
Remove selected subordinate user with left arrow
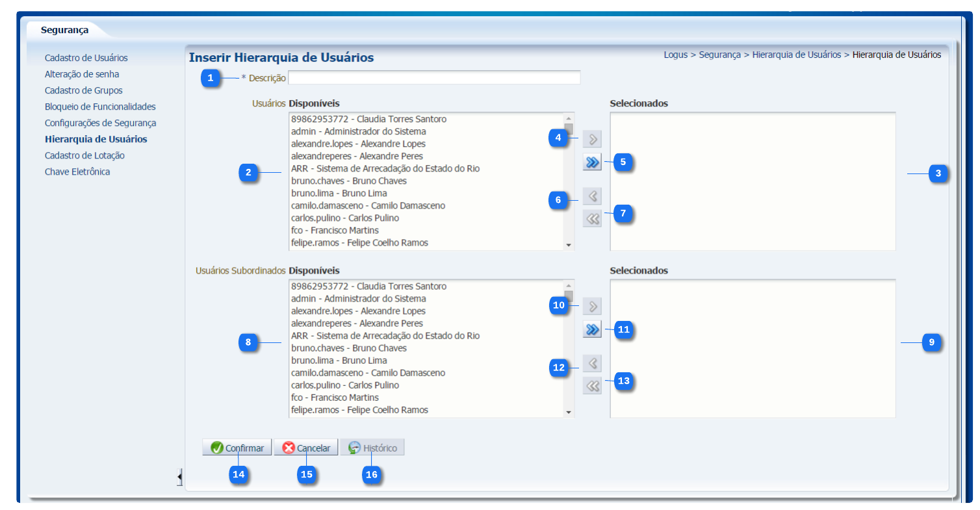[592, 363]
